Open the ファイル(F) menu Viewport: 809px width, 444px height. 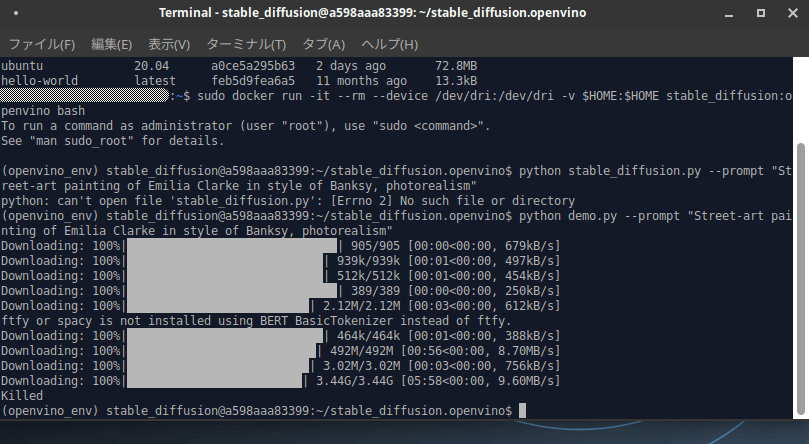pyautogui.click(x=42, y=44)
